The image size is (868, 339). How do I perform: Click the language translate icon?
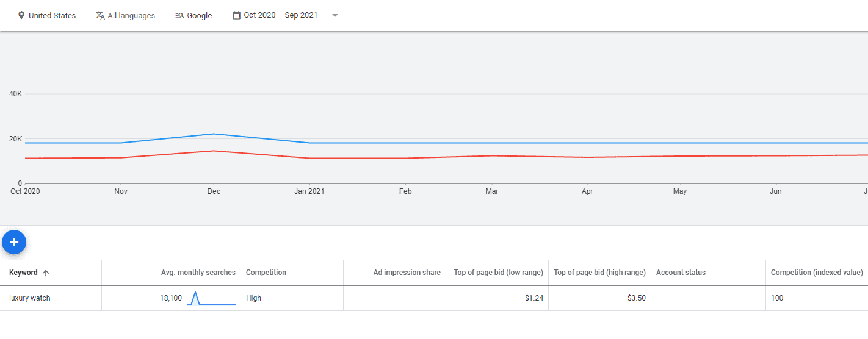tap(100, 15)
